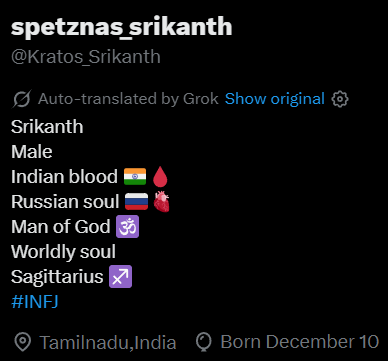Click the location pin icon

[23, 342]
